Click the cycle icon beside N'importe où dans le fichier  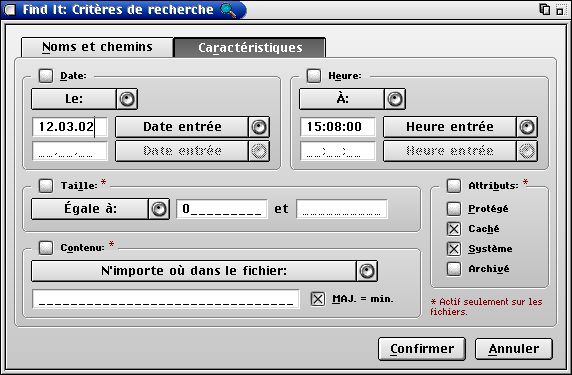(x=367, y=271)
